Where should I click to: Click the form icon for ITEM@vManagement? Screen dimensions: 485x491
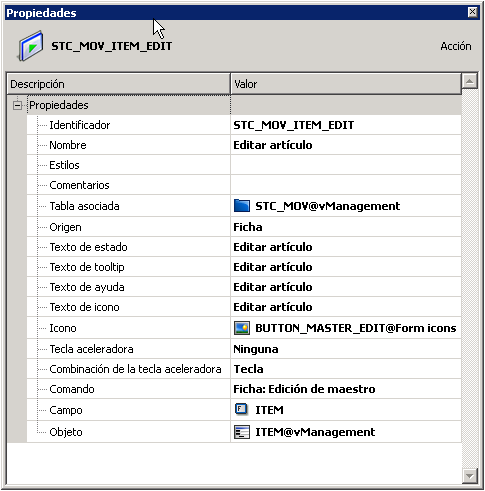[x=242, y=432]
